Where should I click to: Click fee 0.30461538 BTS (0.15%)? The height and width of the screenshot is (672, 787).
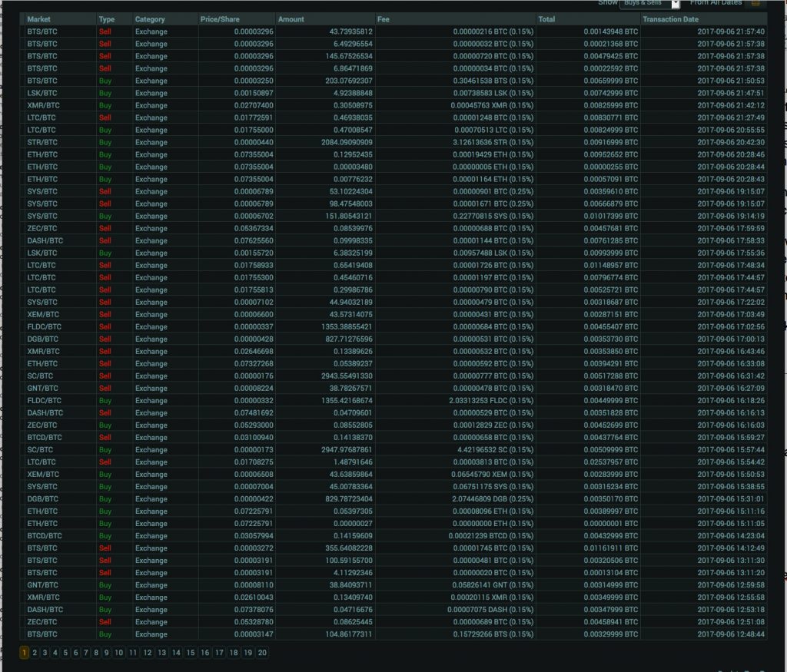(x=493, y=81)
